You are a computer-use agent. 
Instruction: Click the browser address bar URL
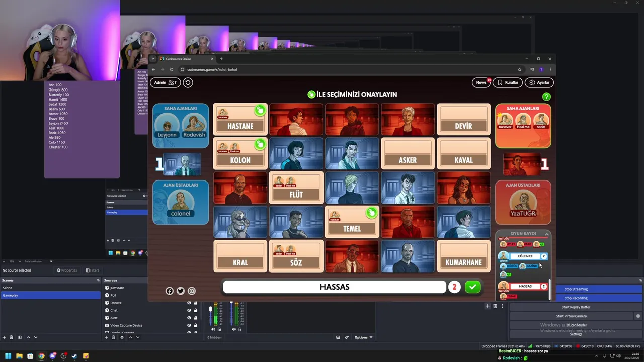point(212,69)
